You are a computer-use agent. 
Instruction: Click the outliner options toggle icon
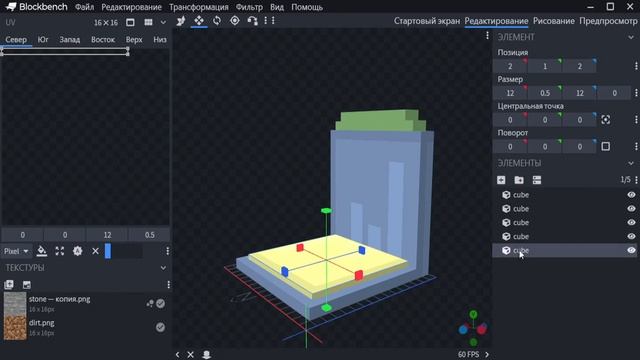point(537,180)
